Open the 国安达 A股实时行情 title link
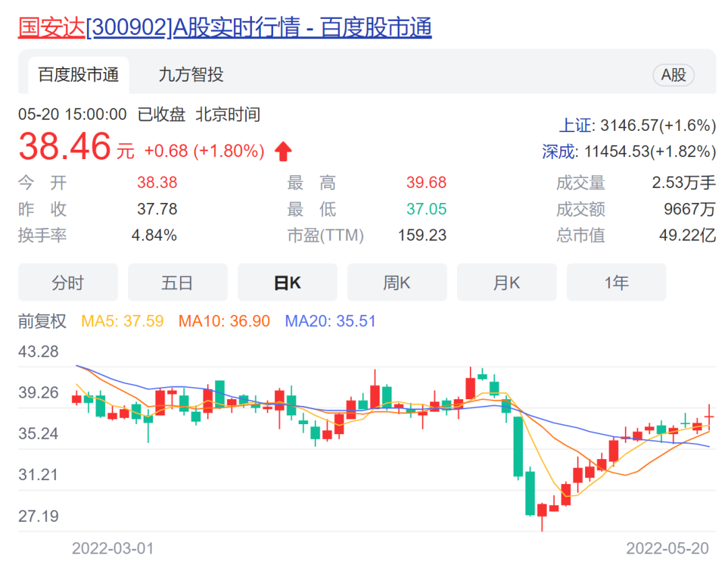Screen dimensions: 728x565 [x=224, y=28]
